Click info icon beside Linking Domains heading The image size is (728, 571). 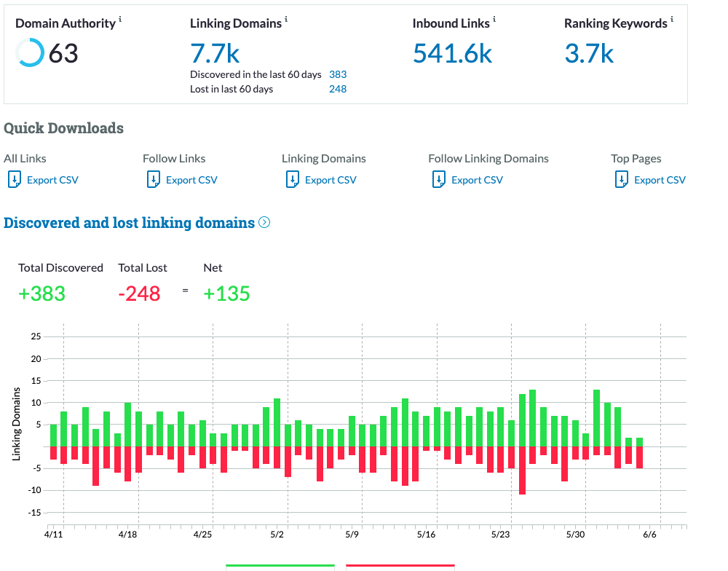(286, 20)
